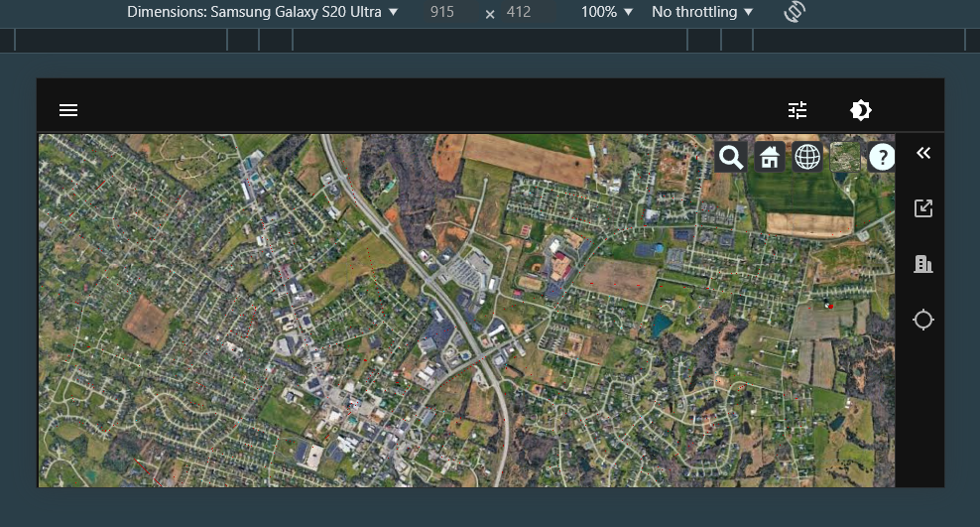The width and height of the screenshot is (980, 527).
Task: Select the buildings icon in sidebar
Action: pos(923,264)
